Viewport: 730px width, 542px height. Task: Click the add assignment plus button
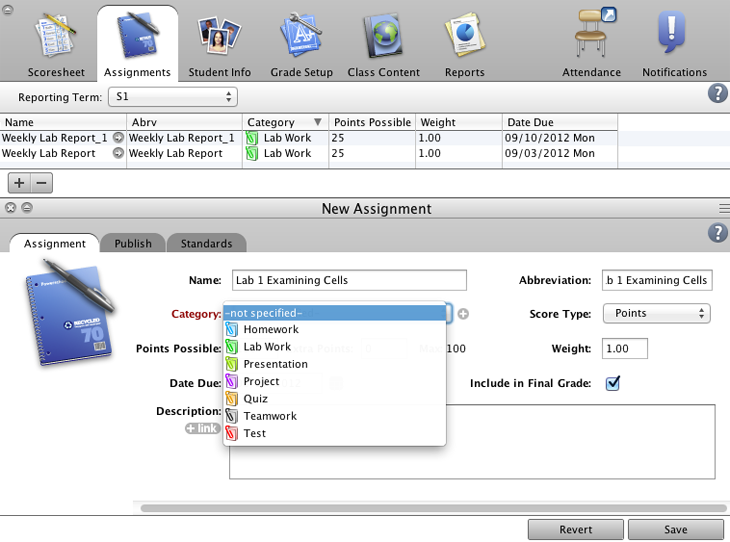19,183
